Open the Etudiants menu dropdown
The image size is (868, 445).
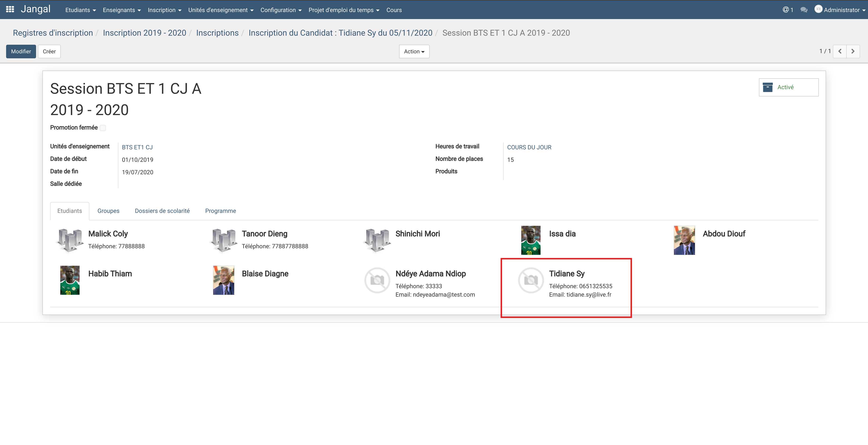tap(80, 10)
